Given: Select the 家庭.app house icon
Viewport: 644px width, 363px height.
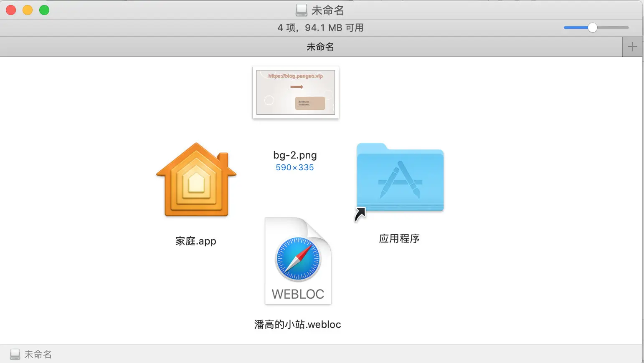Looking at the screenshot, I should tap(196, 180).
